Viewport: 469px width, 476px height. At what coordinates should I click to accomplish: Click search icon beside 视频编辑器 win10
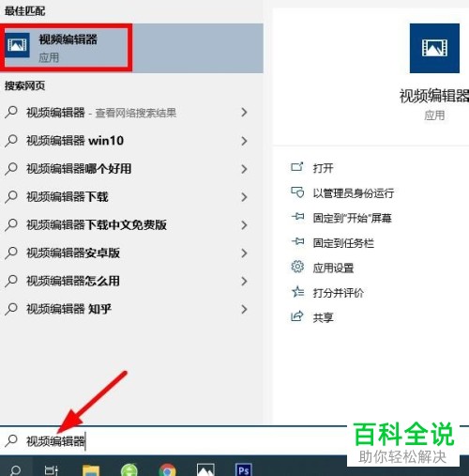coord(11,141)
